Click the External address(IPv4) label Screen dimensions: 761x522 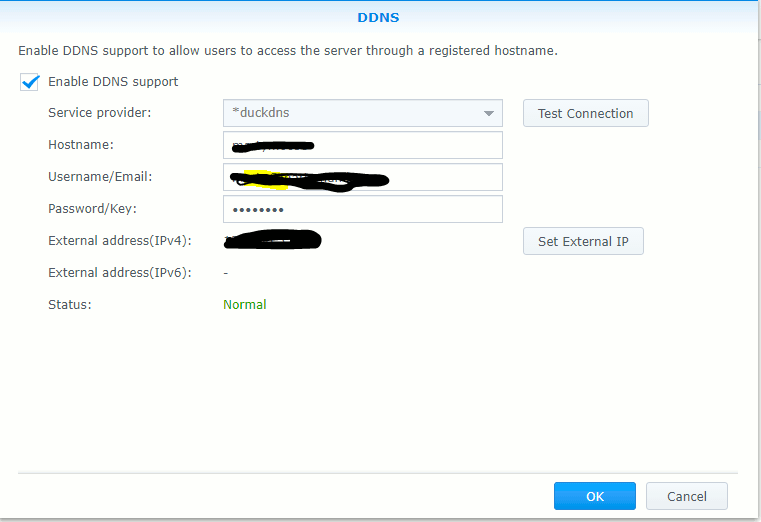point(119,241)
